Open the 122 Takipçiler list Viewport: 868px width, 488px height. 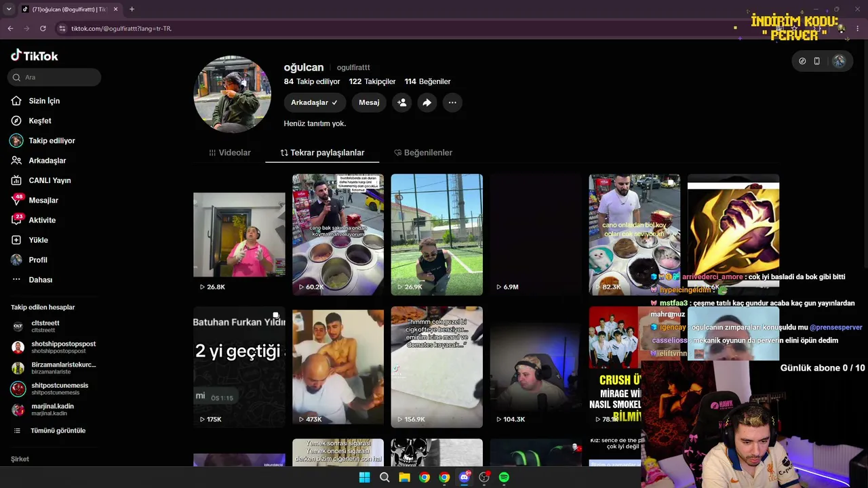point(372,81)
